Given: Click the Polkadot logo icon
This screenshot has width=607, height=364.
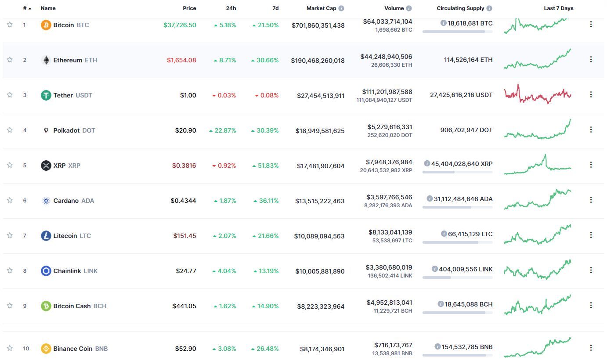Looking at the screenshot, I should click(x=46, y=130).
